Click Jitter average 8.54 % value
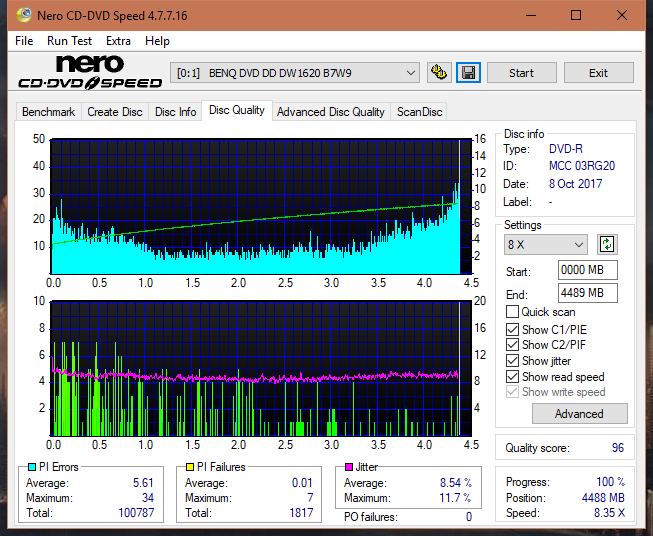The width and height of the screenshot is (653, 536). [456, 483]
